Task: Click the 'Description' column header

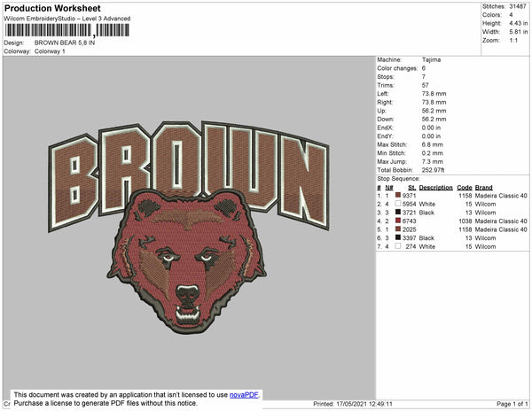Action: coord(435,188)
